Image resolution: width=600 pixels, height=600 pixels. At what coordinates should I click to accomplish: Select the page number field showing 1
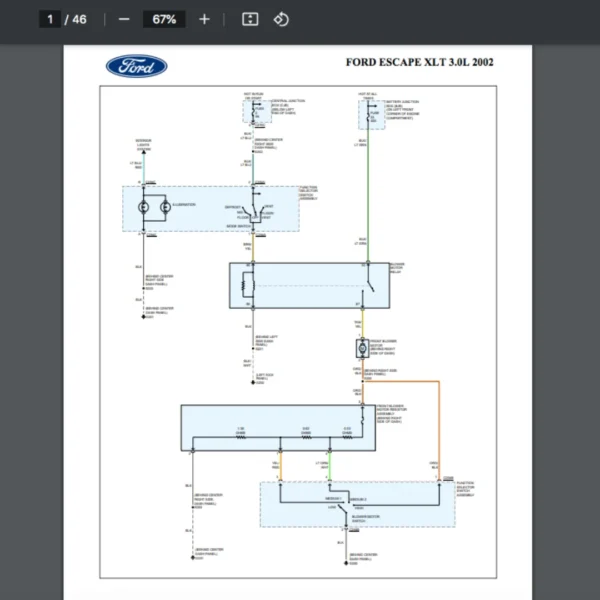(x=49, y=19)
